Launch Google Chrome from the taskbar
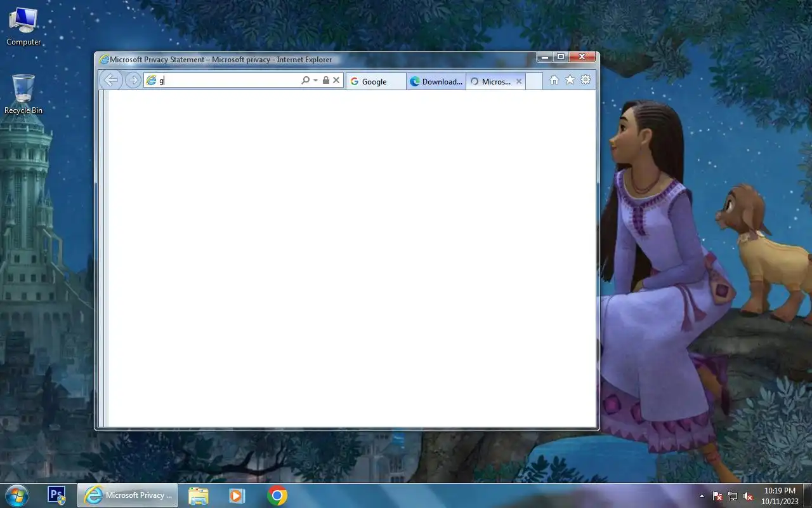Screen dimensions: 812x508 [x=277, y=495]
